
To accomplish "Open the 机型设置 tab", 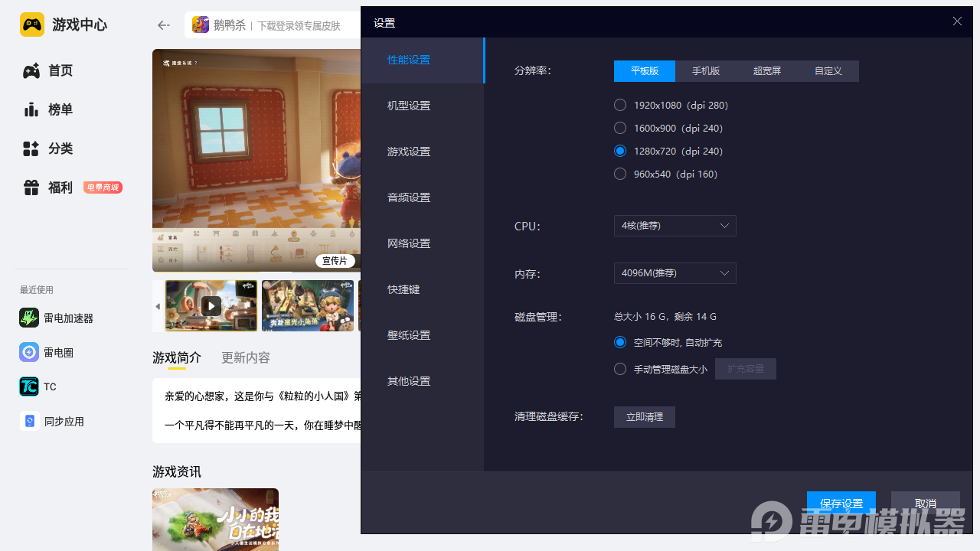I will 423,106.
